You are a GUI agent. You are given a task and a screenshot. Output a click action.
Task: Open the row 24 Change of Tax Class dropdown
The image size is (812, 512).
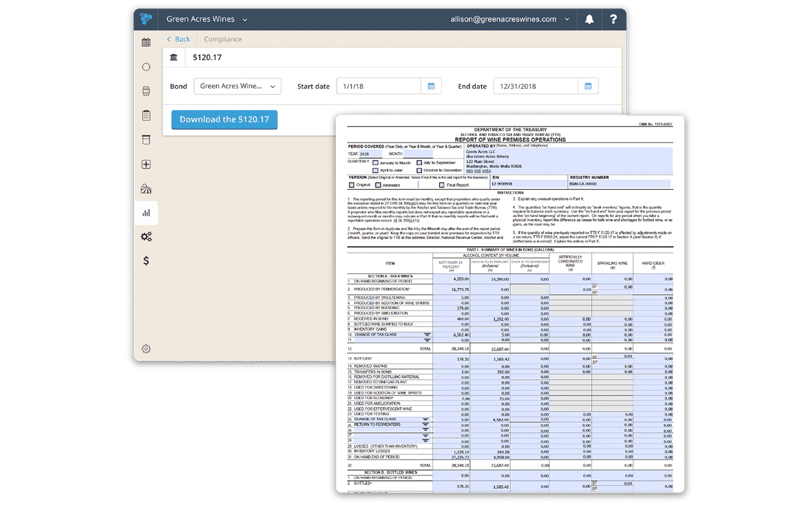tap(425, 419)
